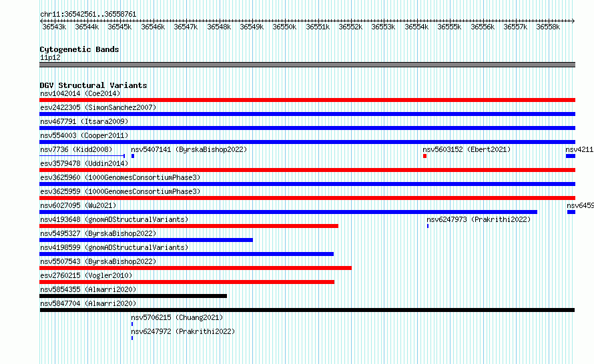Click the DGV Structural Variants track title
594x364 pixels.
[93, 85]
